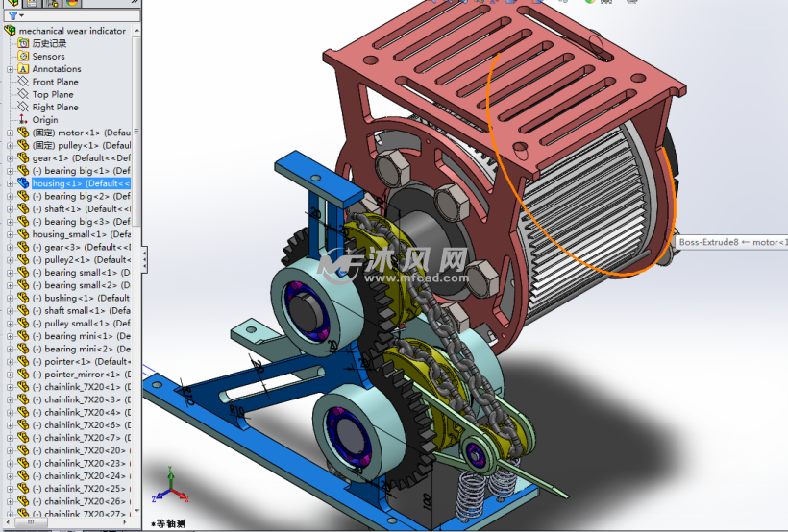The height and width of the screenshot is (532, 788).
Task: Open the DisplayManager color-ball tab
Action: pyautogui.click(x=72, y=3)
